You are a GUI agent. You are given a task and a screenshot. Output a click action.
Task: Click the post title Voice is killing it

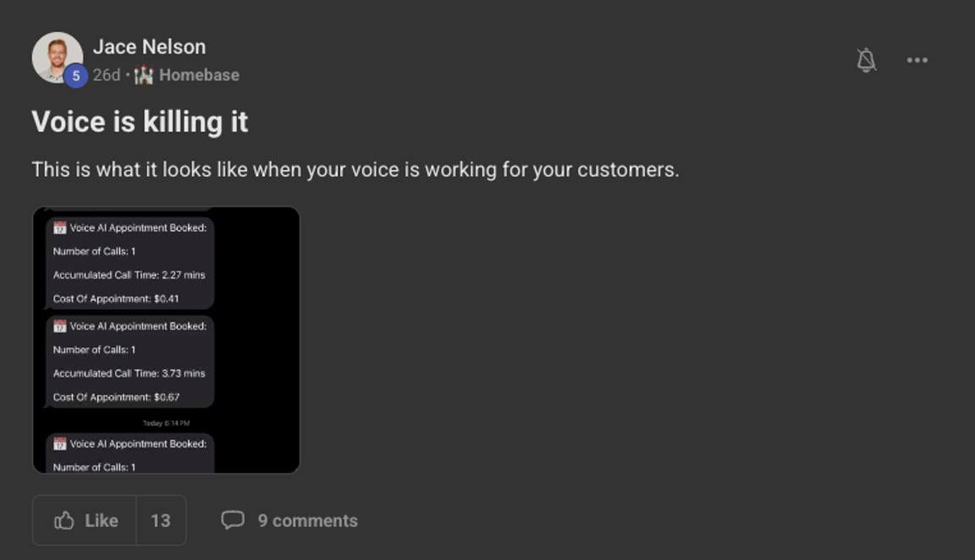140,122
